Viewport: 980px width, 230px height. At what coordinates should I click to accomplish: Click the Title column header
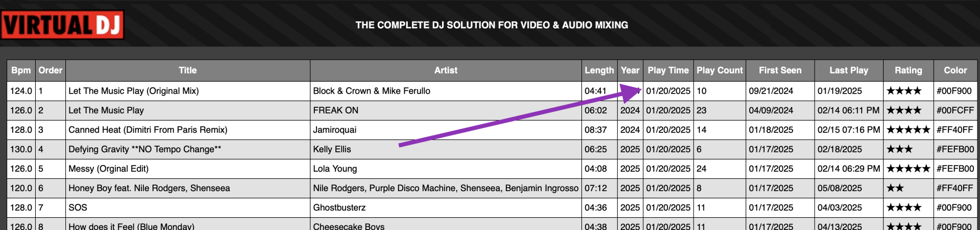point(187,71)
